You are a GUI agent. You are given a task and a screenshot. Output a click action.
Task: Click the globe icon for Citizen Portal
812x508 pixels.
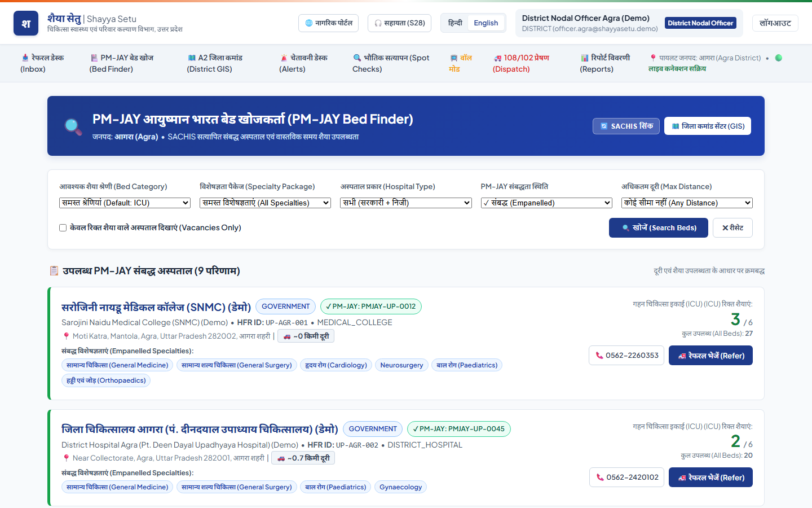[309, 23]
